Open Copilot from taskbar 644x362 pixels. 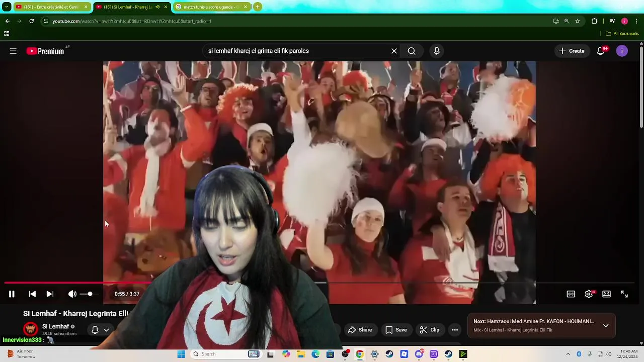coord(286,354)
